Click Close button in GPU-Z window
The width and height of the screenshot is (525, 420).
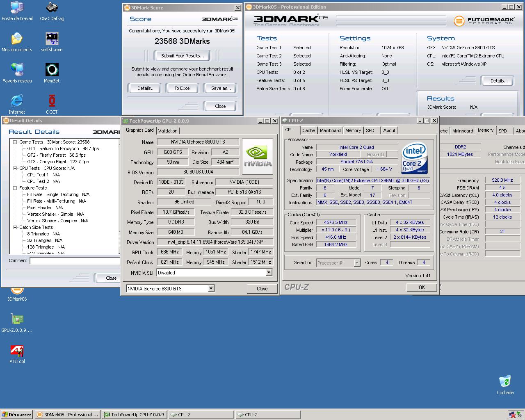[262, 289]
